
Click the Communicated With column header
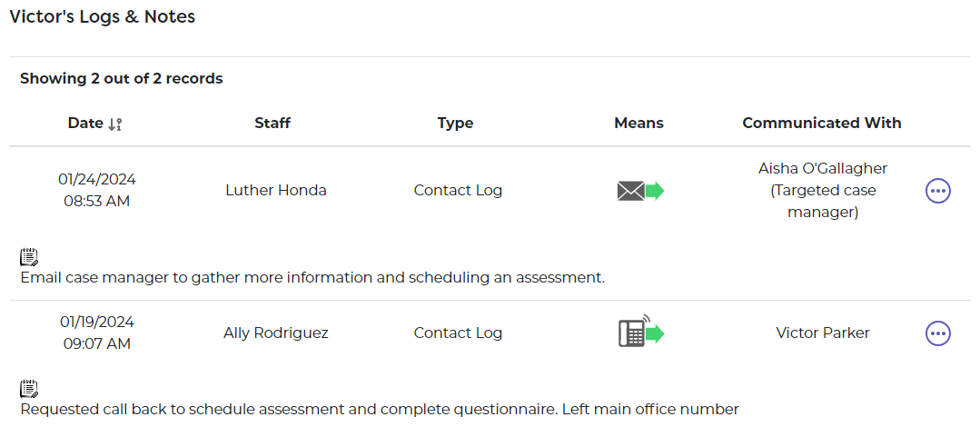(821, 124)
